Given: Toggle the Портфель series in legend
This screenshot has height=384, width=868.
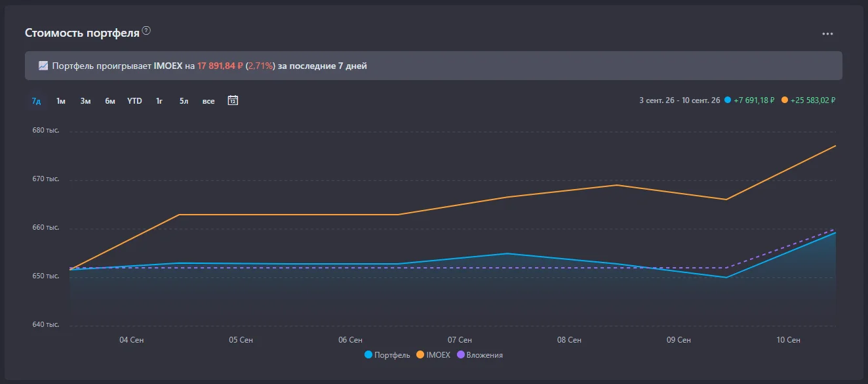Looking at the screenshot, I should [387, 355].
